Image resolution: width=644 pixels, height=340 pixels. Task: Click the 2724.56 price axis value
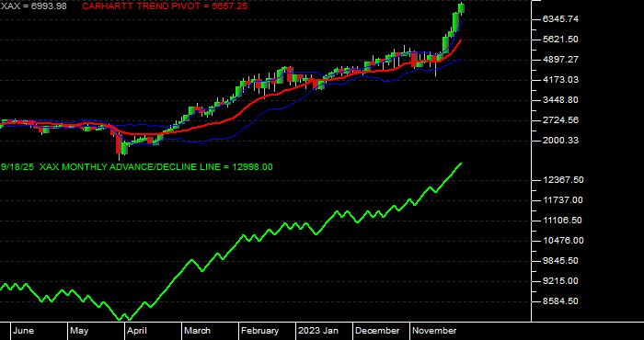[x=560, y=119]
